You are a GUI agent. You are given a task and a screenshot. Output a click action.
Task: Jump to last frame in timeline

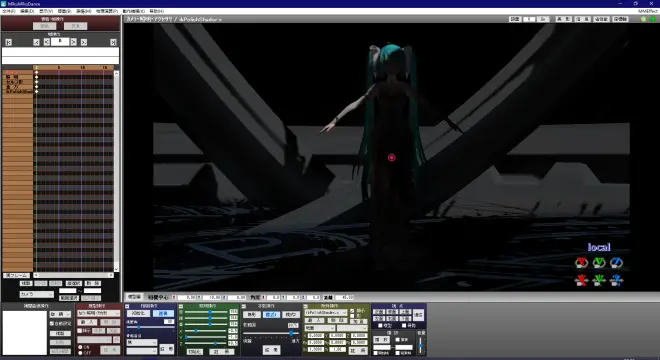(x=113, y=42)
